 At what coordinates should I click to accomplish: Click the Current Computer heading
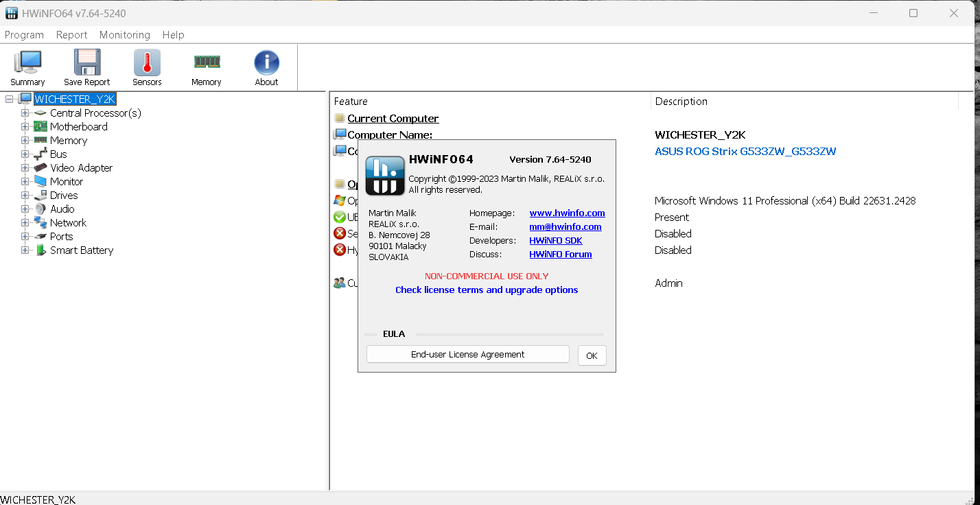coord(393,119)
